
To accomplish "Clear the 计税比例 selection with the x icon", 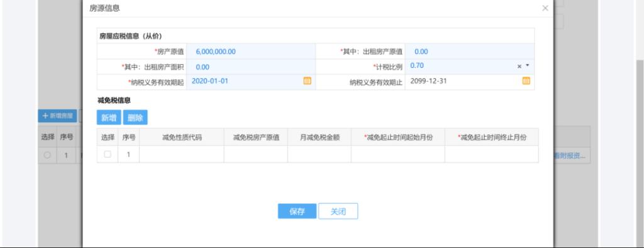I will pyautogui.click(x=519, y=66).
